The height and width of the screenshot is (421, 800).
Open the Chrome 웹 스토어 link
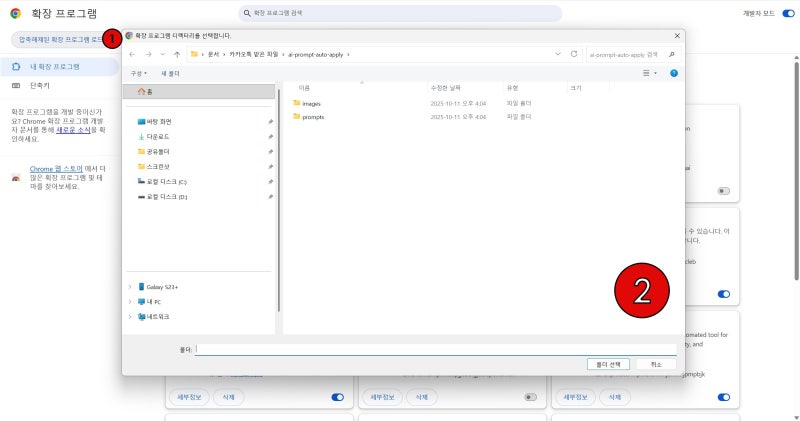tap(56, 169)
